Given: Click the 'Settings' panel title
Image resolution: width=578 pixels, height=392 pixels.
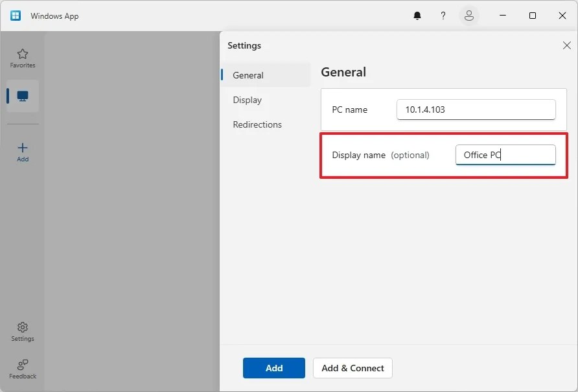Looking at the screenshot, I should coord(244,45).
